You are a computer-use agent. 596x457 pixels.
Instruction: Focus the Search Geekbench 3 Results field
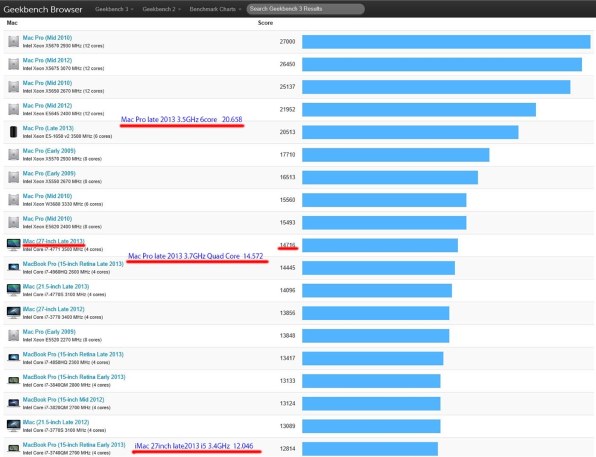(x=306, y=9)
